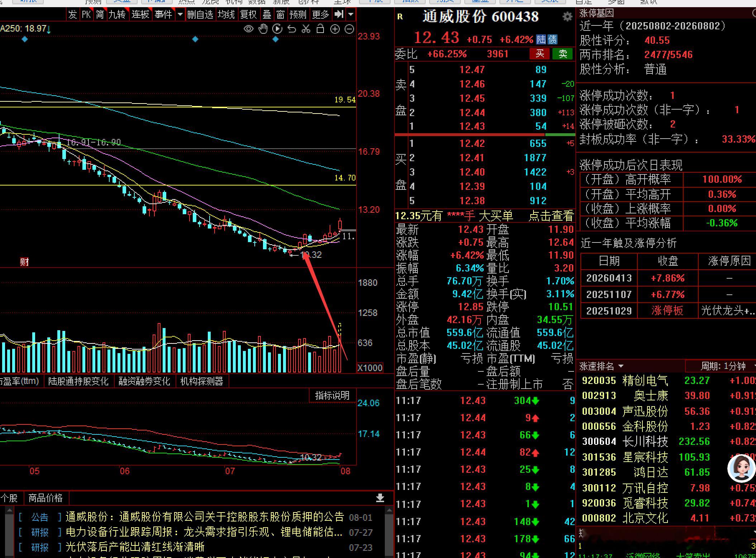Click 删自选 to remove from watchlist
Screen dimensions: 756x558
pos(200,14)
